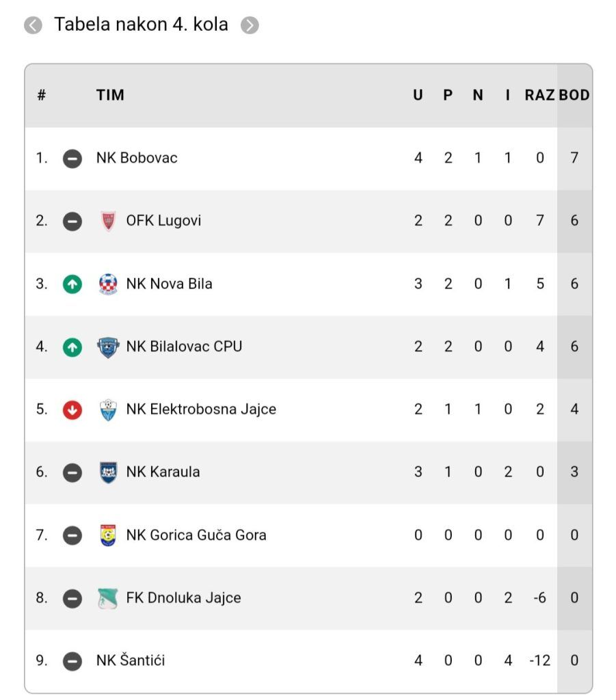Screen dimensions: 616x700
Task: Go to previous round with left arrow
Action: click(x=33, y=25)
